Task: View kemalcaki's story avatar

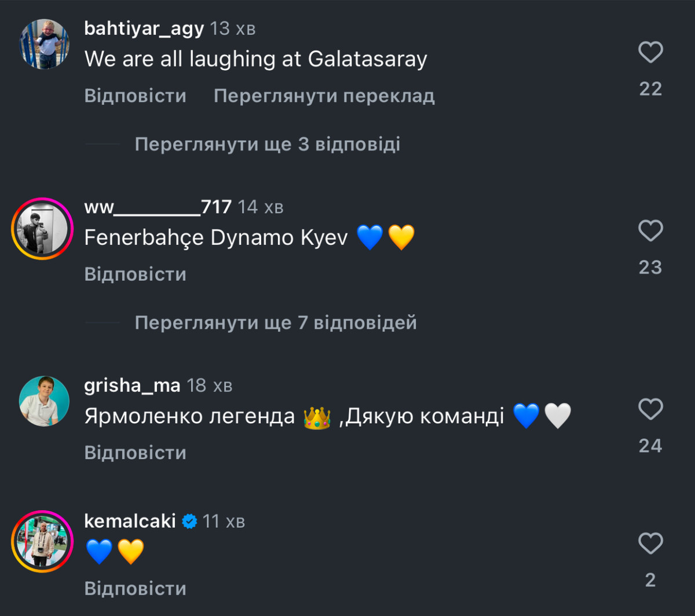Action: point(41,541)
